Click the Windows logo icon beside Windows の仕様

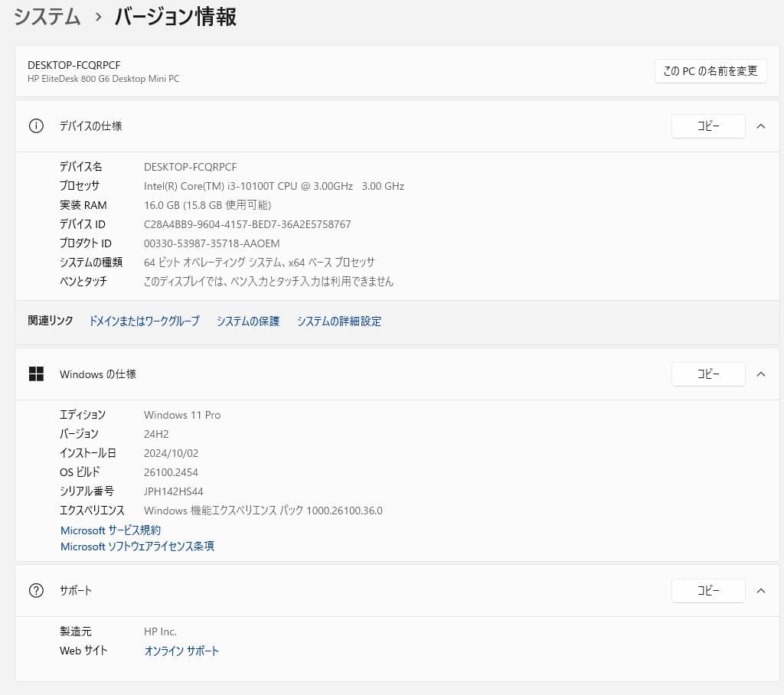coord(36,374)
